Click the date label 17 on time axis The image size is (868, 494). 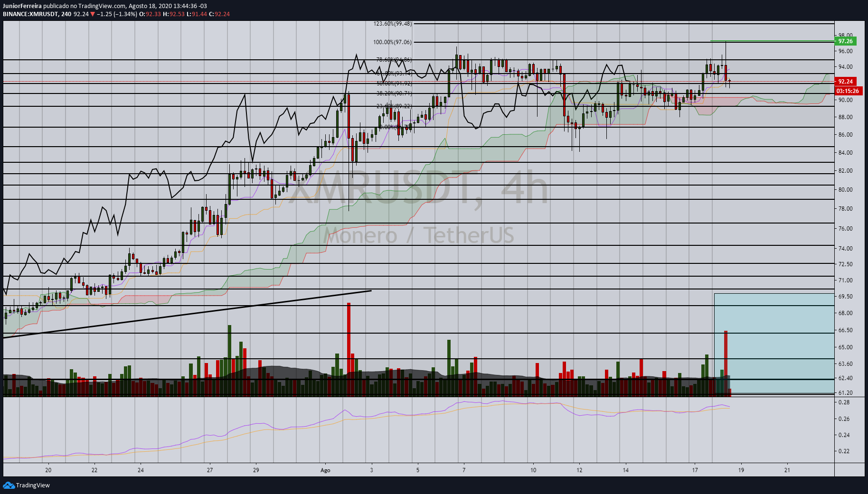tap(695, 470)
